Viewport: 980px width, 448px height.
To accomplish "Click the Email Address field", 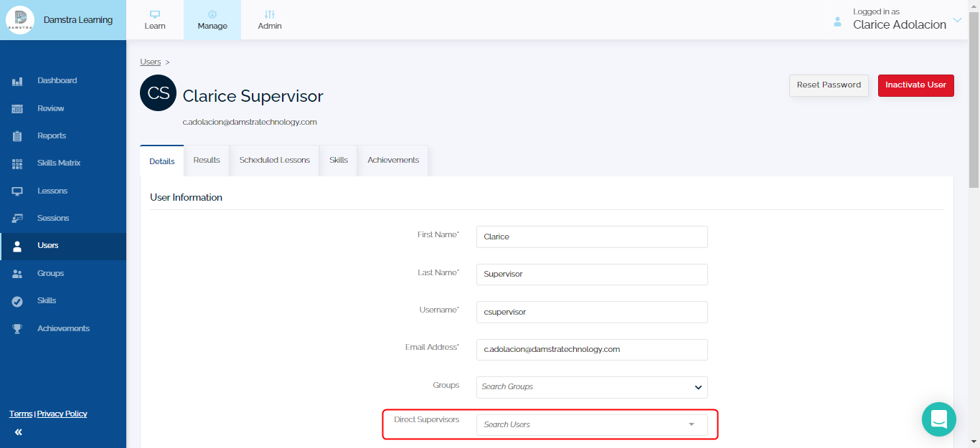I will coord(592,350).
